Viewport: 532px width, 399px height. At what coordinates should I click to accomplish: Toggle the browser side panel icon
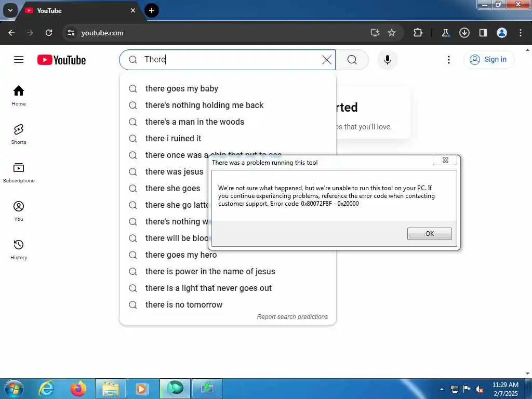click(483, 33)
